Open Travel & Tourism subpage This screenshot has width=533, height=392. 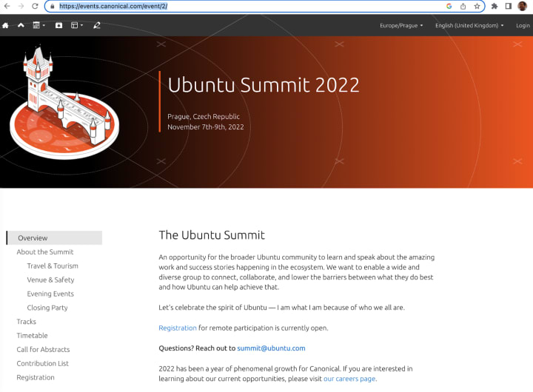tap(53, 266)
